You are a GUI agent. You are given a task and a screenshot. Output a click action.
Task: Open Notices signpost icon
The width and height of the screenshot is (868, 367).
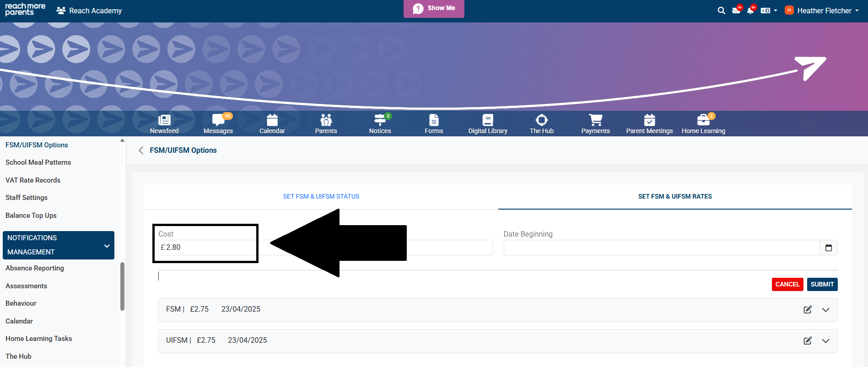[380, 120]
